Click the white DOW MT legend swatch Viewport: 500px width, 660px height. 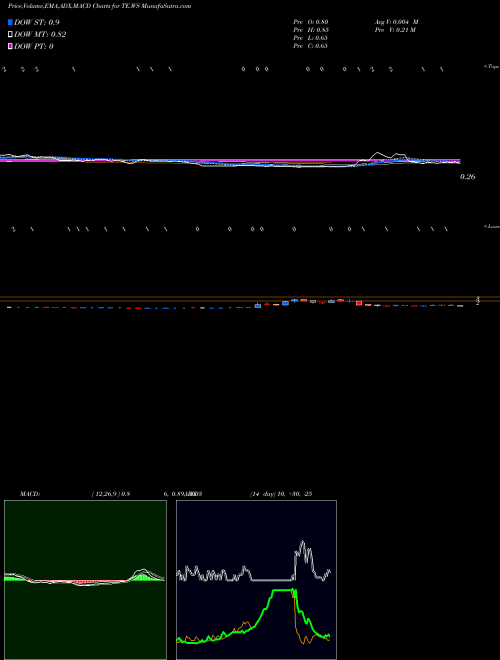point(10,35)
